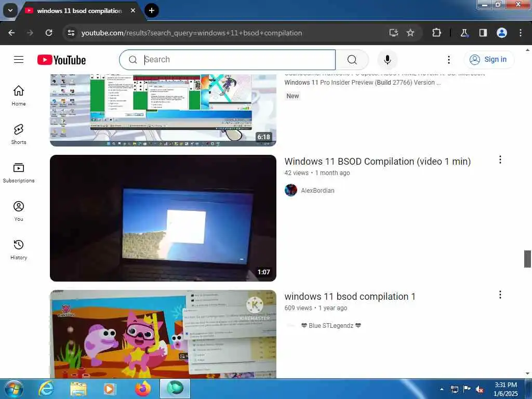Launch Firefox from taskbar
The image size is (532, 399).
point(143,389)
